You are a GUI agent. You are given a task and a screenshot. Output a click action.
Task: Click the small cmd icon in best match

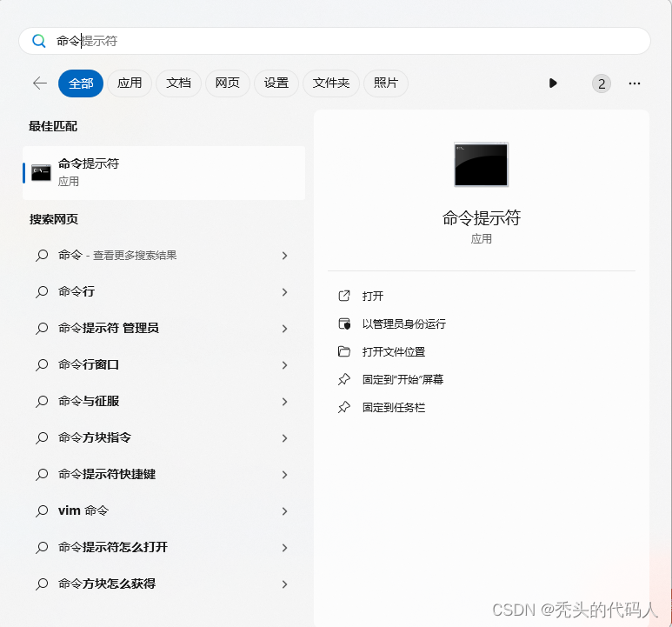tap(41, 173)
